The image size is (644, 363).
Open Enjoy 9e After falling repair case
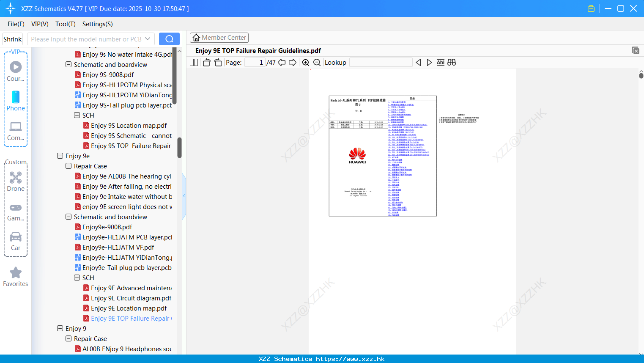tap(123, 186)
